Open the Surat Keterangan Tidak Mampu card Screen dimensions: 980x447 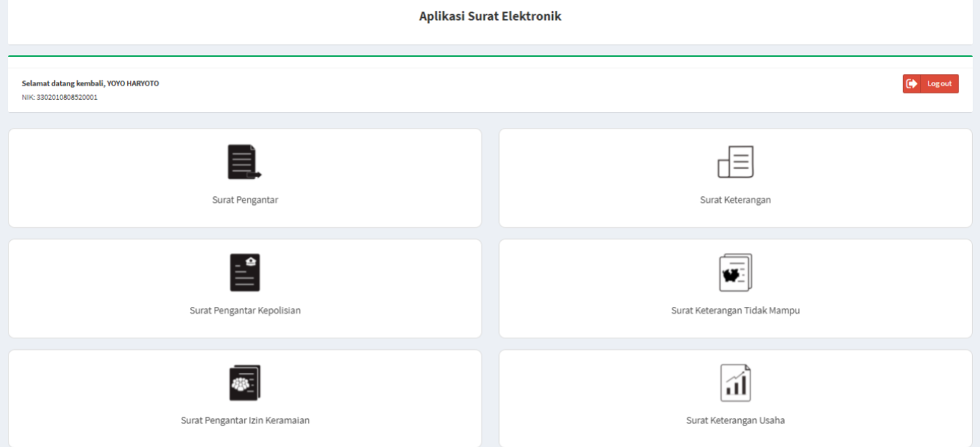point(734,288)
